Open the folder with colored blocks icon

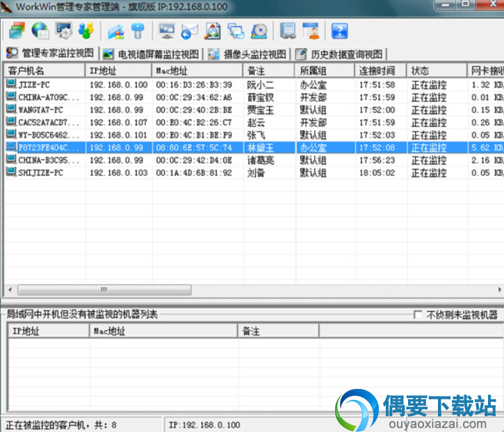tap(115, 31)
